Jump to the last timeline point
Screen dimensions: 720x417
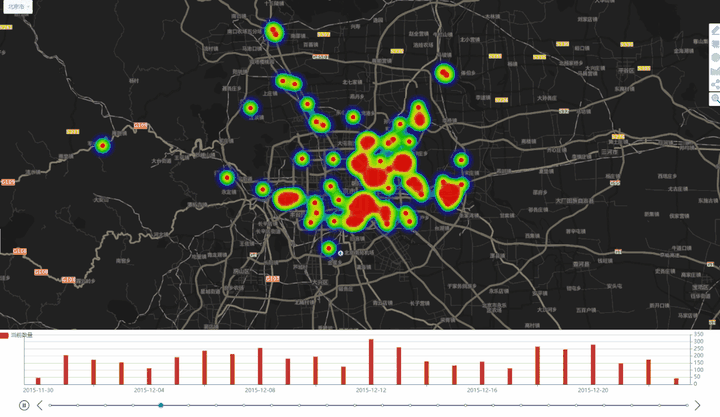[x=687, y=405]
